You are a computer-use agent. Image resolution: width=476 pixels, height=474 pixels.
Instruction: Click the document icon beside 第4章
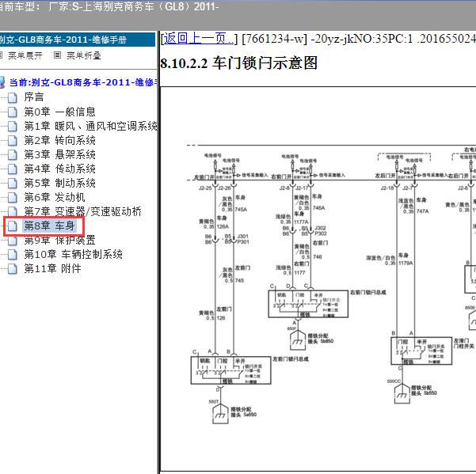tap(13, 169)
